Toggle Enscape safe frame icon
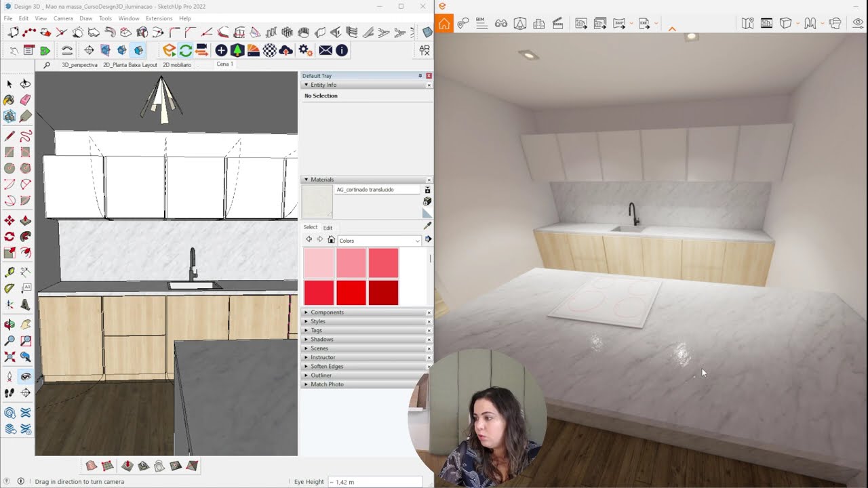868x488 pixels. [766, 23]
